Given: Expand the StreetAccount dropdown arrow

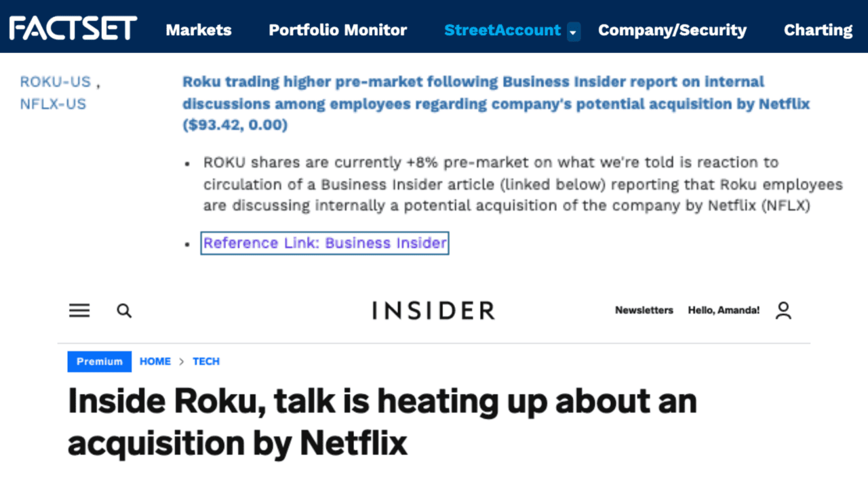Looking at the screenshot, I should point(574,31).
